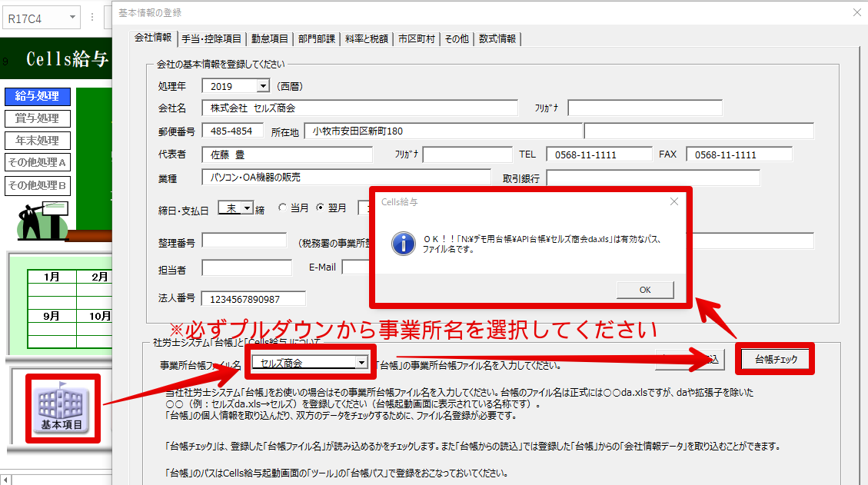Focus the empty second address field after 所在地
The width and height of the screenshot is (868, 485).
pyautogui.click(x=699, y=131)
